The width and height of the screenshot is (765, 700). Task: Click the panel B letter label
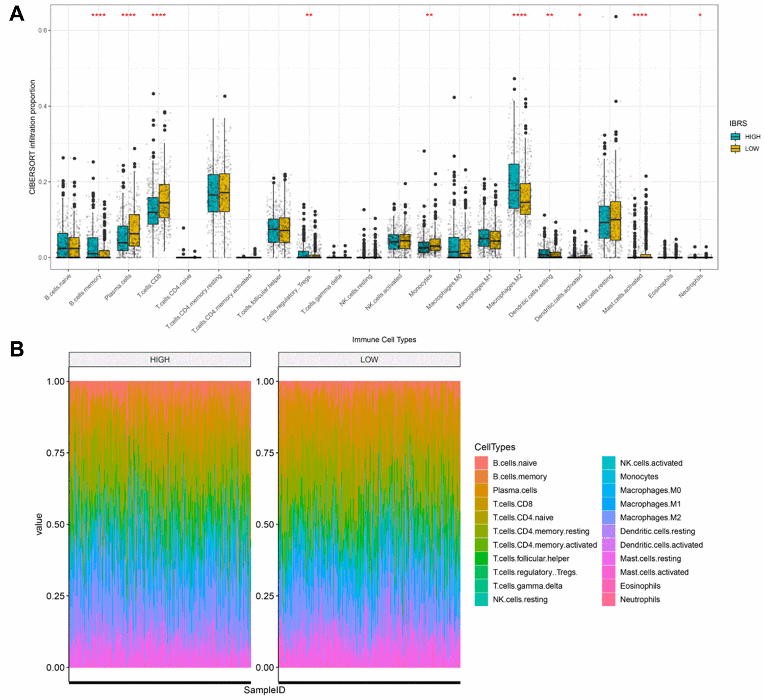(17, 349)
